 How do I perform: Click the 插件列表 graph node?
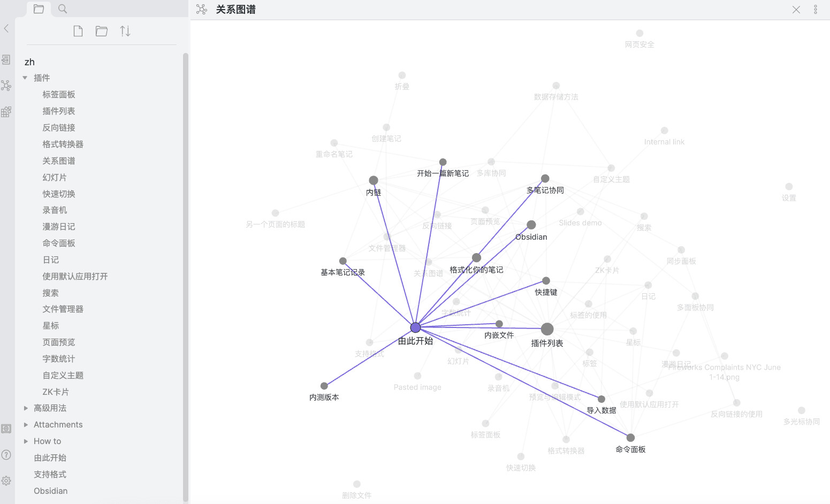pos(547,329)
